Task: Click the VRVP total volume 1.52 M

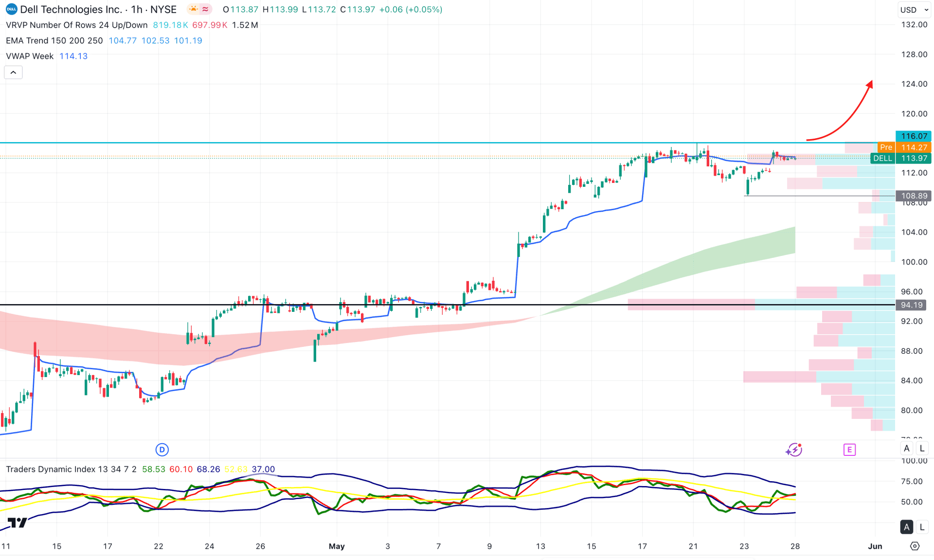Action: click(x=245, y=25)
